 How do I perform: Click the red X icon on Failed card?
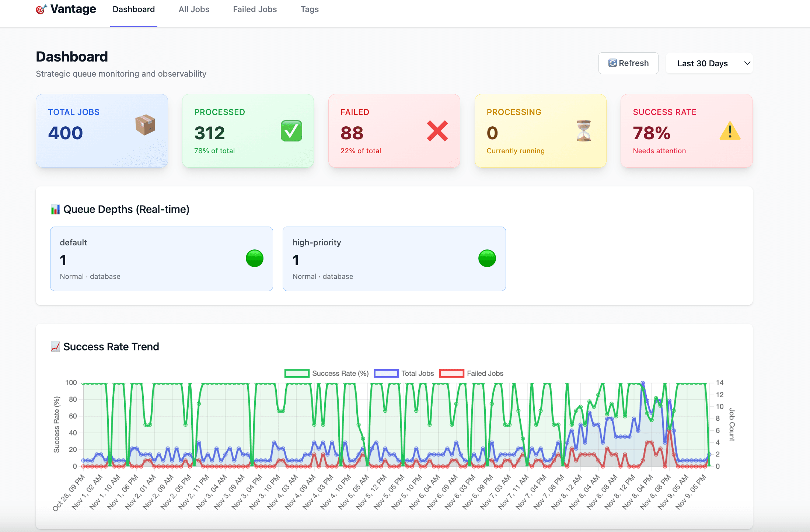[x=437, y=131]
